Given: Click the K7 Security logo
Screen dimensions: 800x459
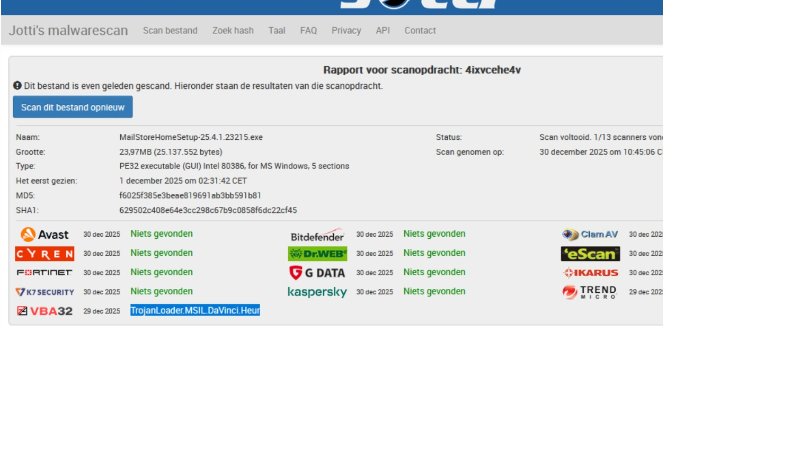Looking at the screenshot, I should 45,292.
